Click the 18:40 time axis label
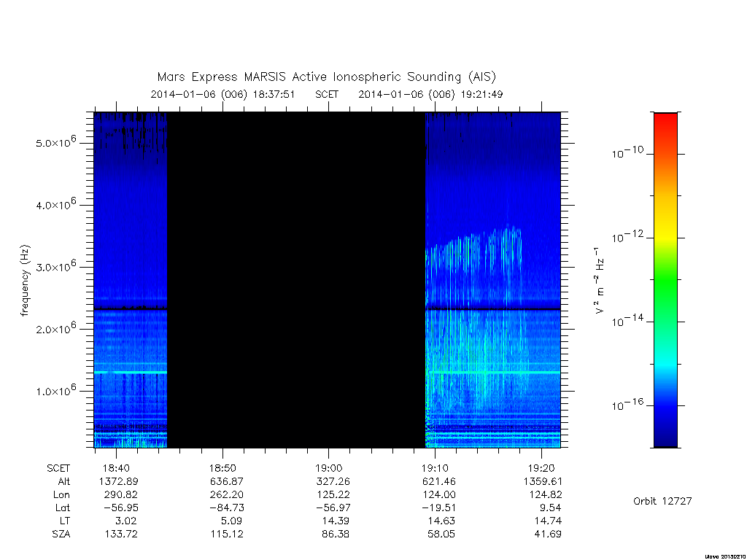The width and height of the screenshot is (747, 560). tap(116, 468)
